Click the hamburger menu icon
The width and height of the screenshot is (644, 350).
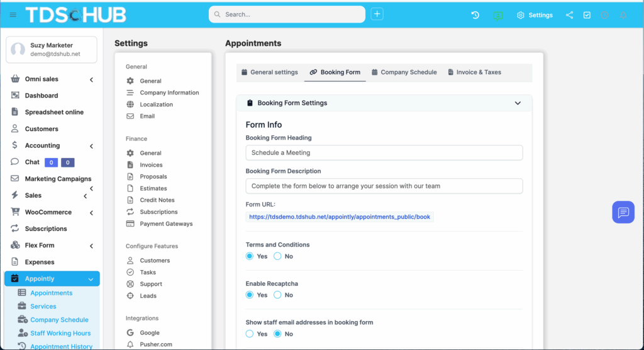point(13,14)
